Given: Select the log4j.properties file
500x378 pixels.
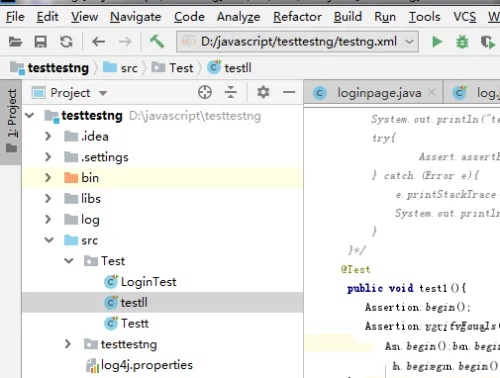Looking at the screenshot, I should click(162, 365).
